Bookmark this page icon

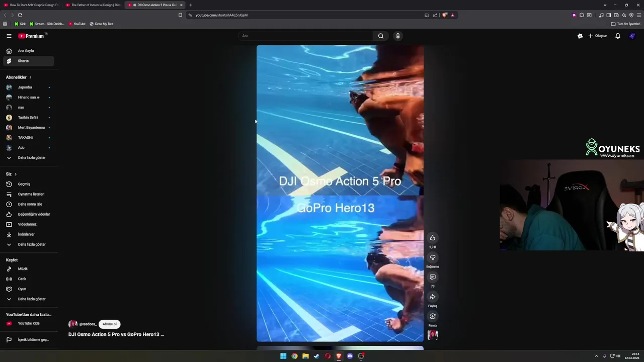point(180,15)
